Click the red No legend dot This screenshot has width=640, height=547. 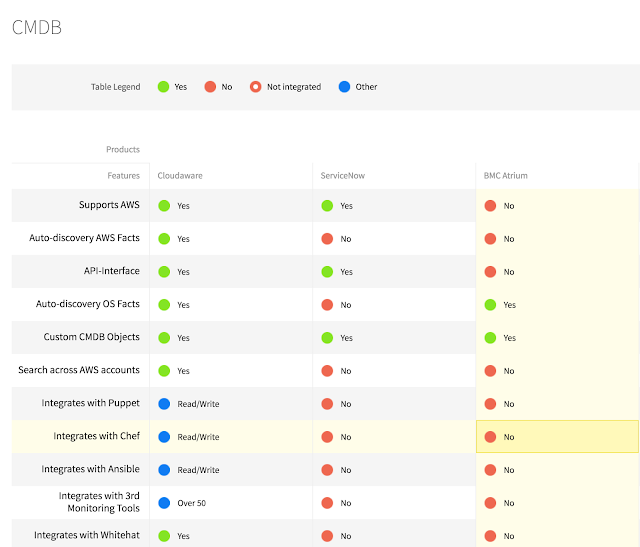pyautogui.click(x=210, y=87)
